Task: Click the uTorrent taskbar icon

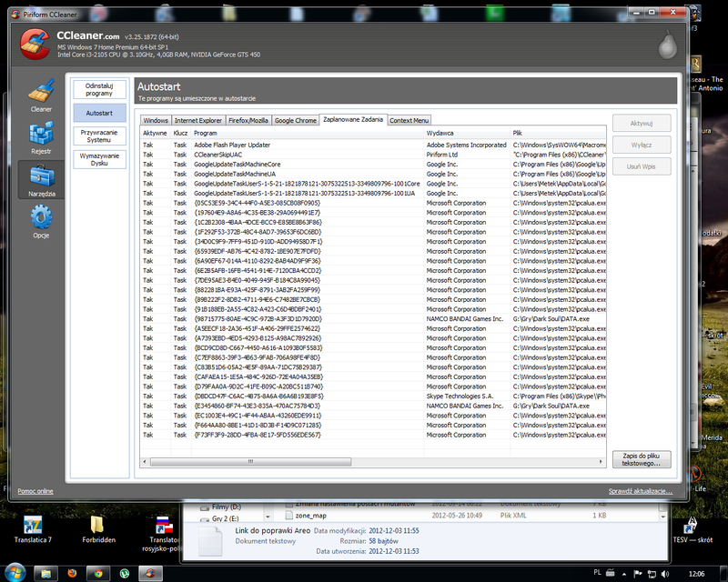Action: (123, 573)
